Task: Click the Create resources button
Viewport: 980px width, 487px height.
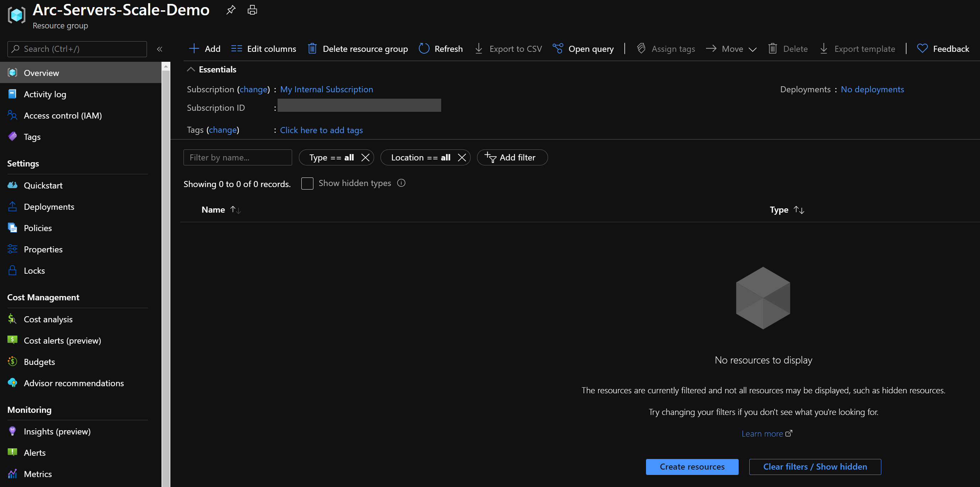Action: coord(692,466)
